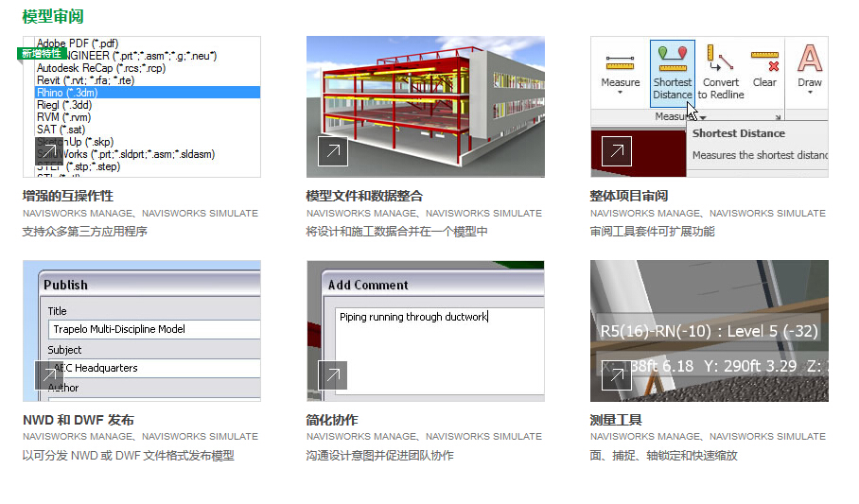Click expand arrow icon on Shortest Distance thumbnail
This screenshot has width=859, height=504.
[x=617, y=151]
